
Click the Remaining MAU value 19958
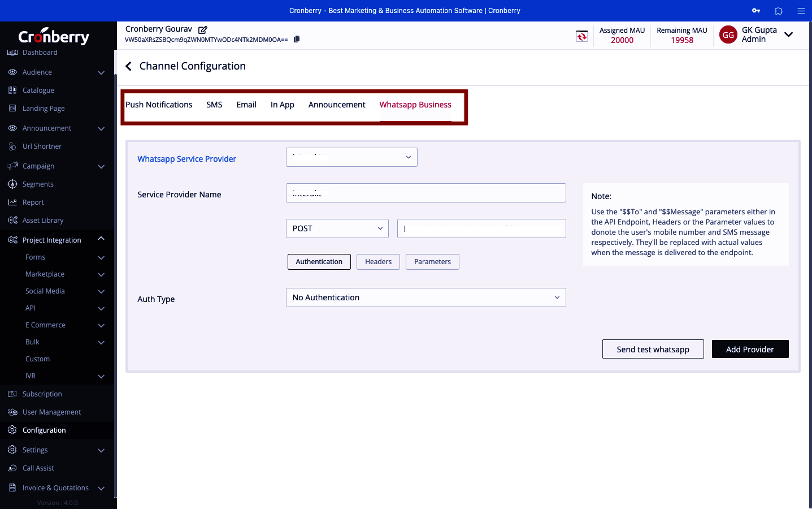pos(682,40)
